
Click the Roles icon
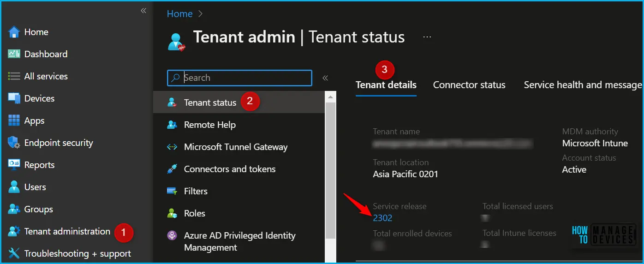(x=172, y=213)
